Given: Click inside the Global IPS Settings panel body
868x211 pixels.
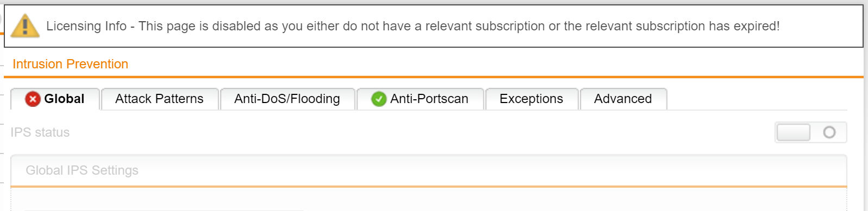Looking at the screenshot, I should click(x=429, y=200).
